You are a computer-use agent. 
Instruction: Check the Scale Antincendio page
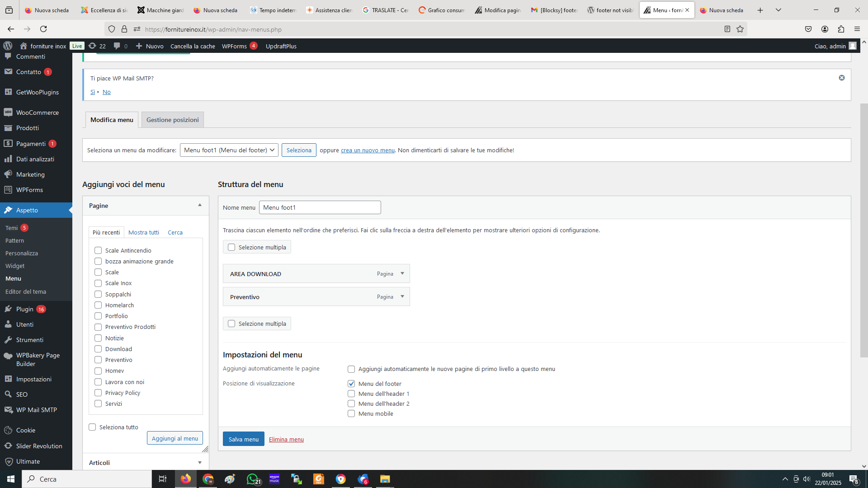pos(98,250)
